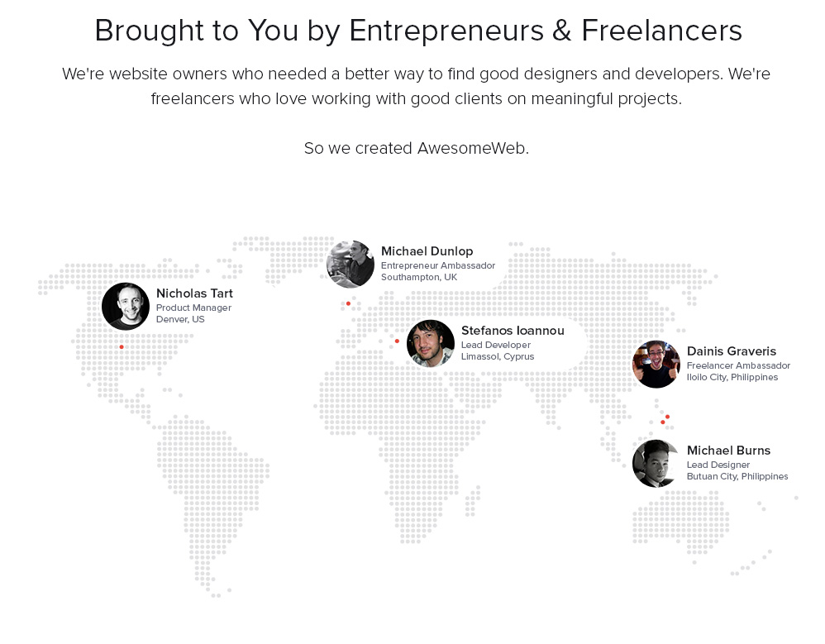Image resolution: width=825 pixels, height=644 pixels.
Task: Click 'Lead Developer' role text
Action: 496,345
